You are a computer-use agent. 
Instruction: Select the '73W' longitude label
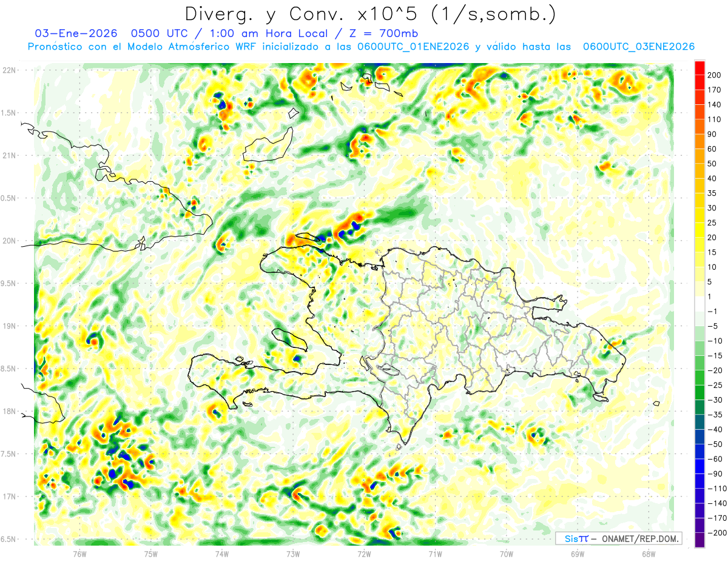(x=293, y=554)
